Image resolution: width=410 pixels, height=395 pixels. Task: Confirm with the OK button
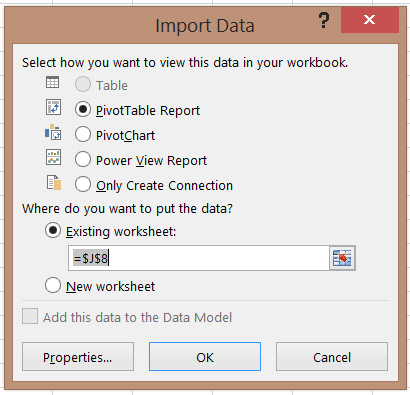coord(205,356)
